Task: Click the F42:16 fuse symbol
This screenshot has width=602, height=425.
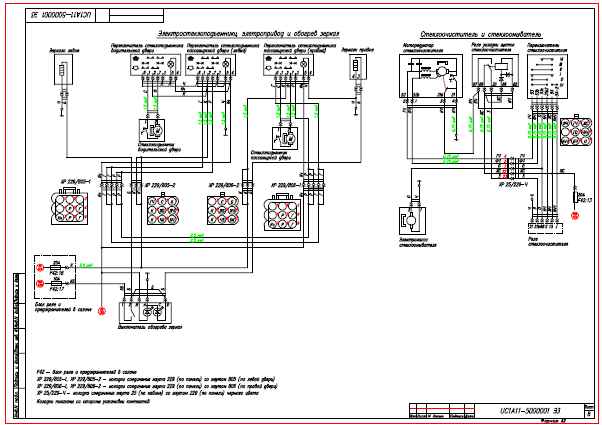Action: [56, 267]
